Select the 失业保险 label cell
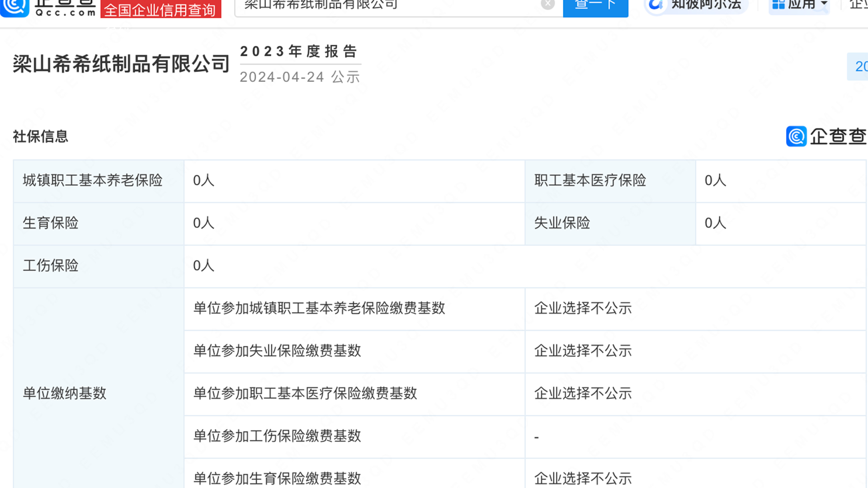Image resolution: width=868 pixels, height=488 pixels. pyautogui.click(x=610, y=223)
